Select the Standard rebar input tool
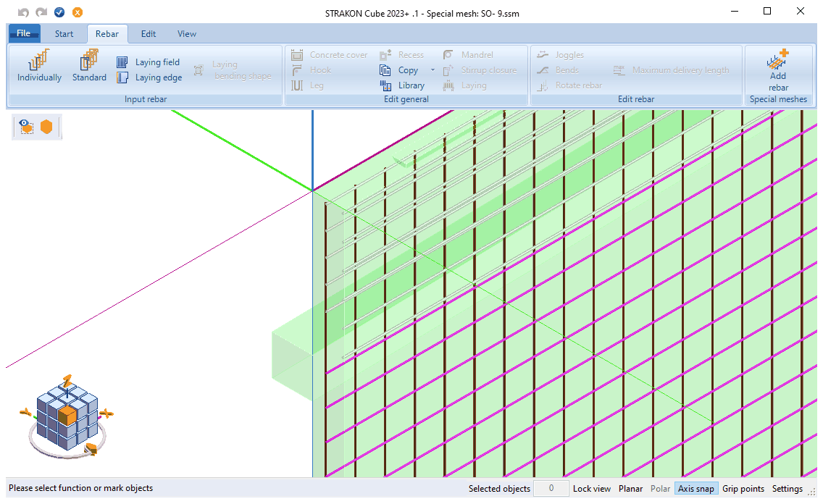823x504 pixels. point(89,66)
